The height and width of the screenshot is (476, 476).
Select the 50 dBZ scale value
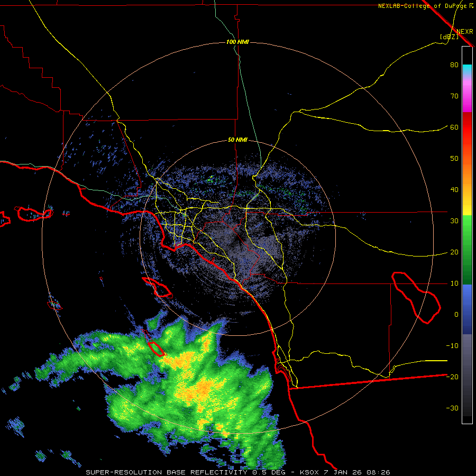click(x=454, y=159)
